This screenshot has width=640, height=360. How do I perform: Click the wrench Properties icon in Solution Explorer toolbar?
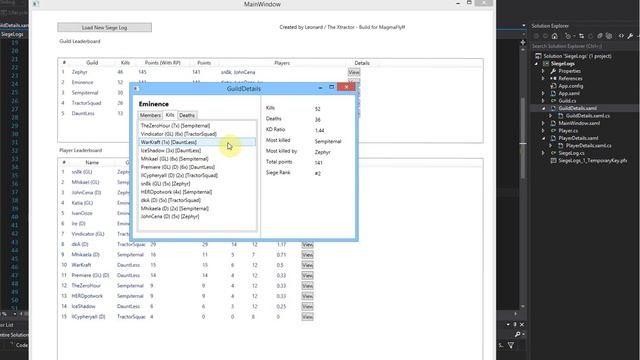tap(630, 36)
